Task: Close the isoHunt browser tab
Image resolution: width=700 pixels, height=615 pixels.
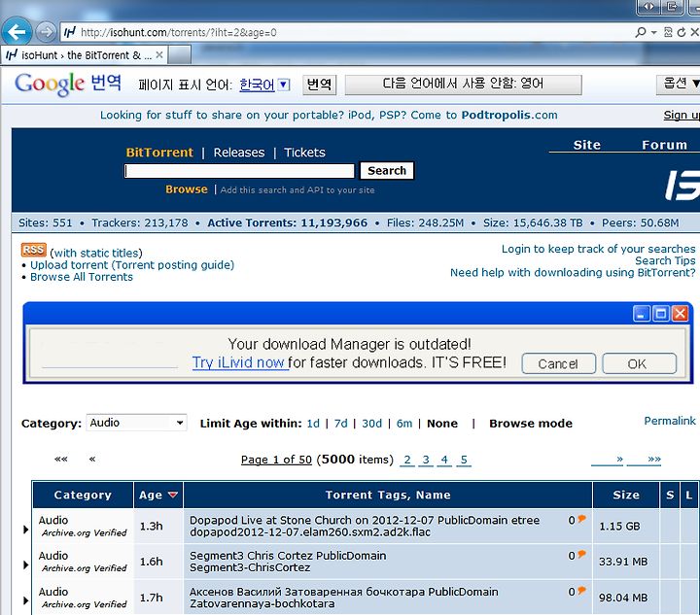Action: point(158,54)
